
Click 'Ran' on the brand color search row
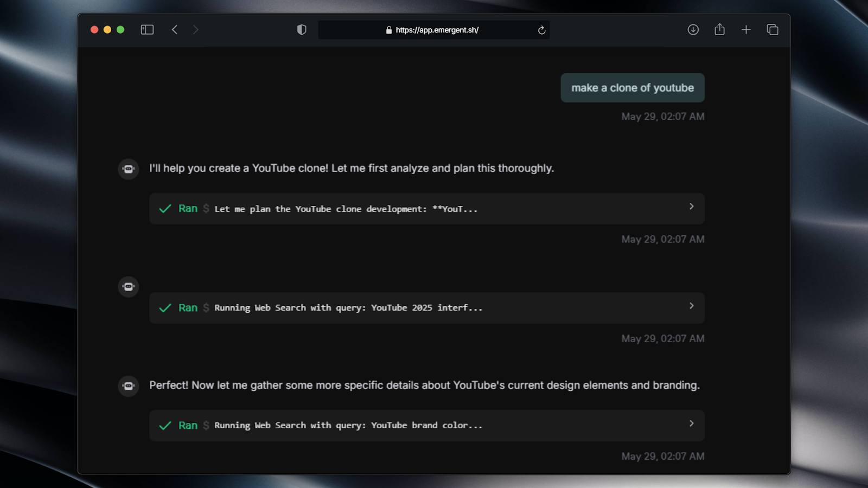click(x=188, y=426)
